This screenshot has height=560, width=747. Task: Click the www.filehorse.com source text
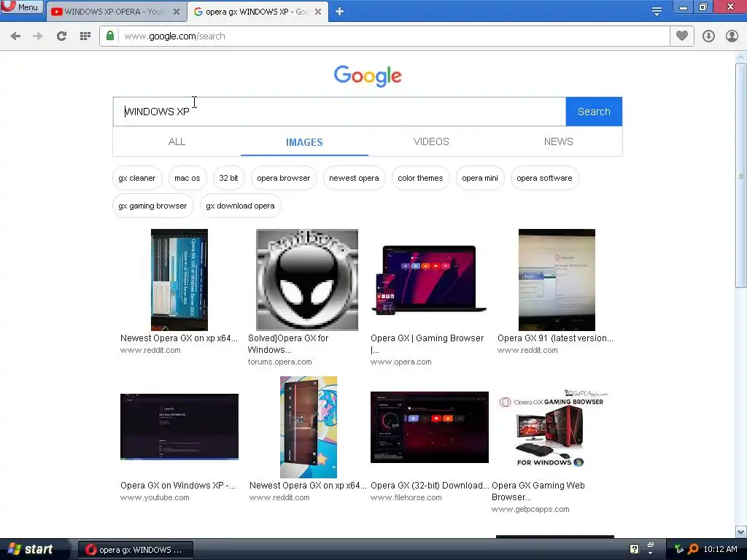point(406,497)
